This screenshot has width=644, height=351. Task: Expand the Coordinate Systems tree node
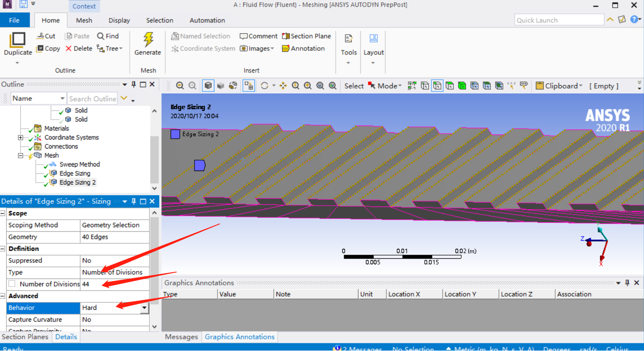pos(21,138)
